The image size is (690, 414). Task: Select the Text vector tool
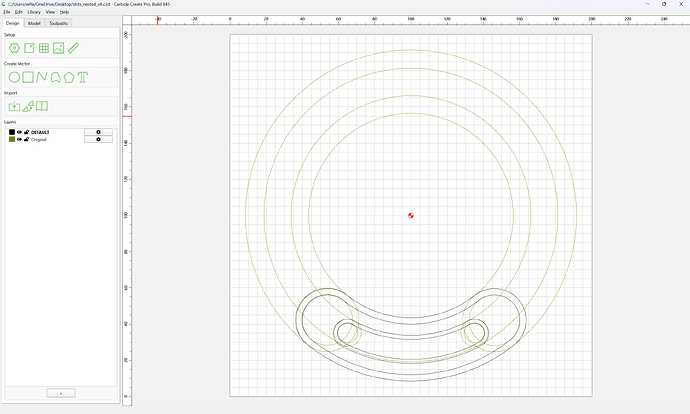click(83, 77)
